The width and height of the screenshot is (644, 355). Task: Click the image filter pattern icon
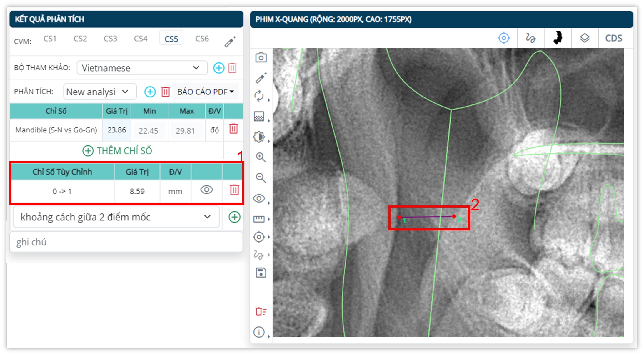(x=259, y=117)
